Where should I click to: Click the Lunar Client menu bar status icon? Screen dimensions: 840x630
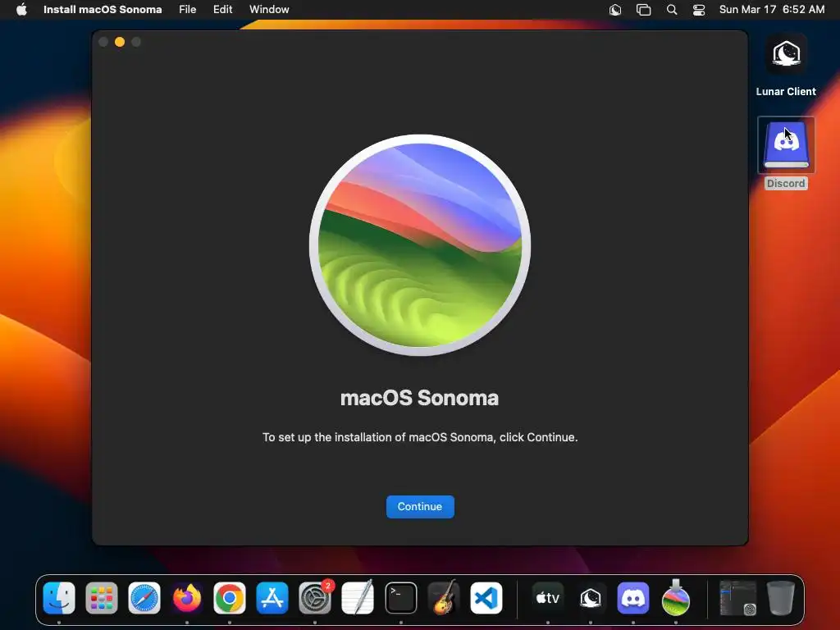615,10
